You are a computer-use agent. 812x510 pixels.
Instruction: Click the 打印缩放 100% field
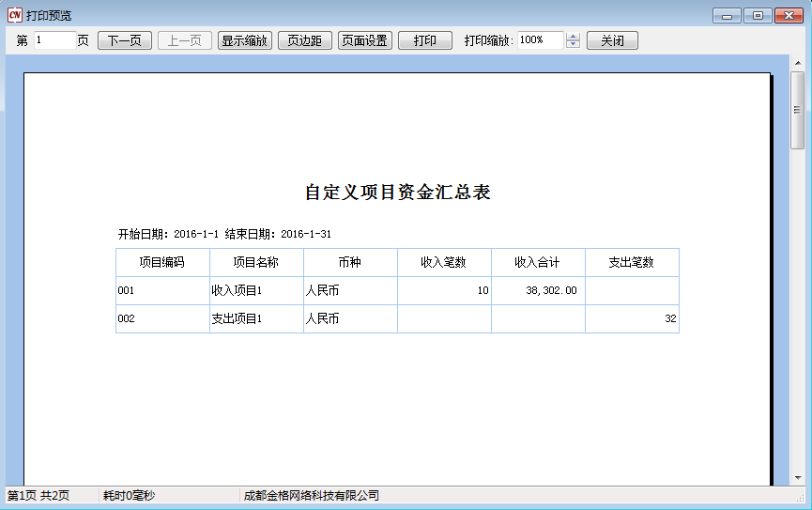[539, 40]
